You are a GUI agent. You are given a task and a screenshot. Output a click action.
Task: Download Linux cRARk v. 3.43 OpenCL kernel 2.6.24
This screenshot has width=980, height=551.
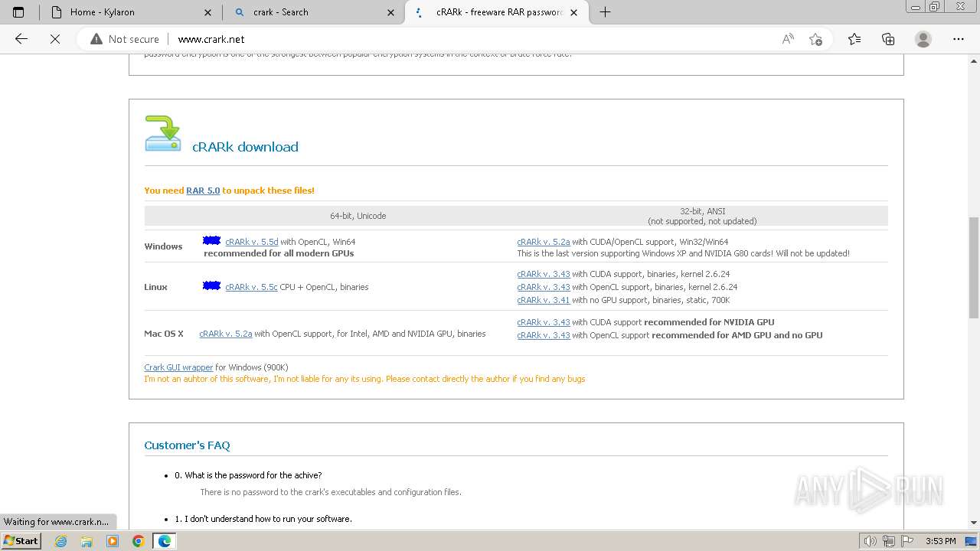click(x=544, y=287)
